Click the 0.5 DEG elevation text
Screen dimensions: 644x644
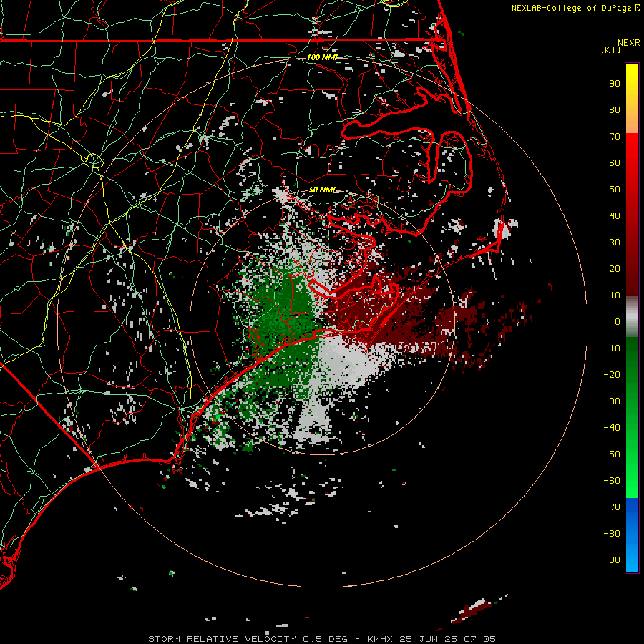coord(326,639)
